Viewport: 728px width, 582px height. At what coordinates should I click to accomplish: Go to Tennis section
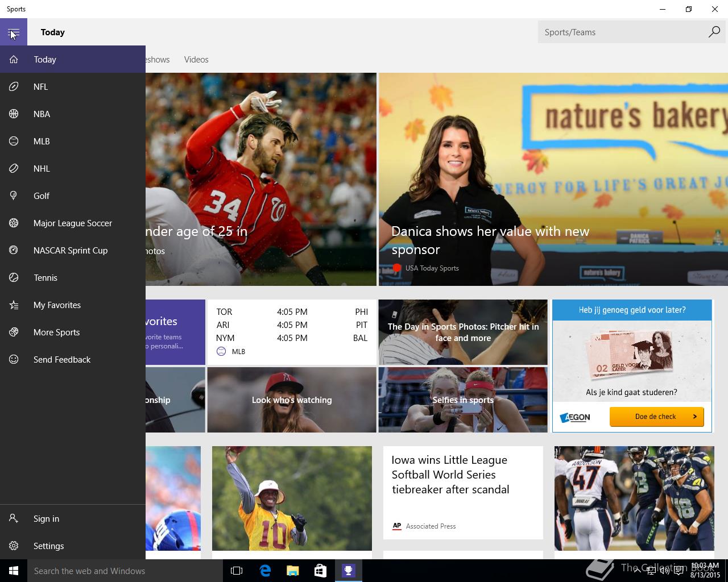pyautogui.click(x=73, y=277)
